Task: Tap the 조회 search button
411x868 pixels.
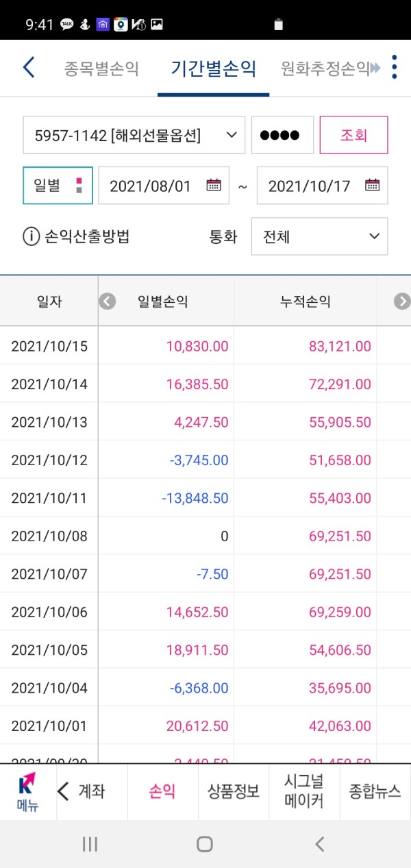Action: tap(353, 135)
